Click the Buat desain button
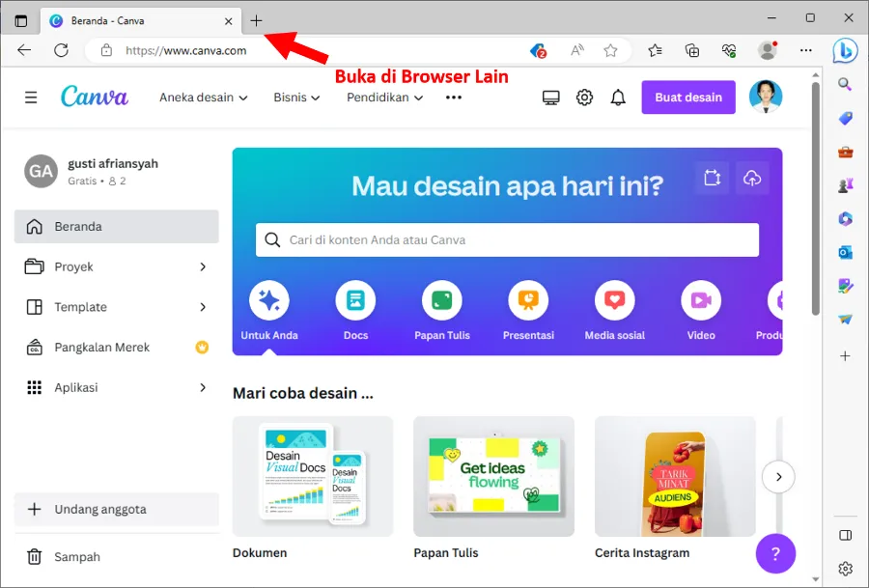Image resolution: width=869 pixels, height=588 pixels. (688, 97)
